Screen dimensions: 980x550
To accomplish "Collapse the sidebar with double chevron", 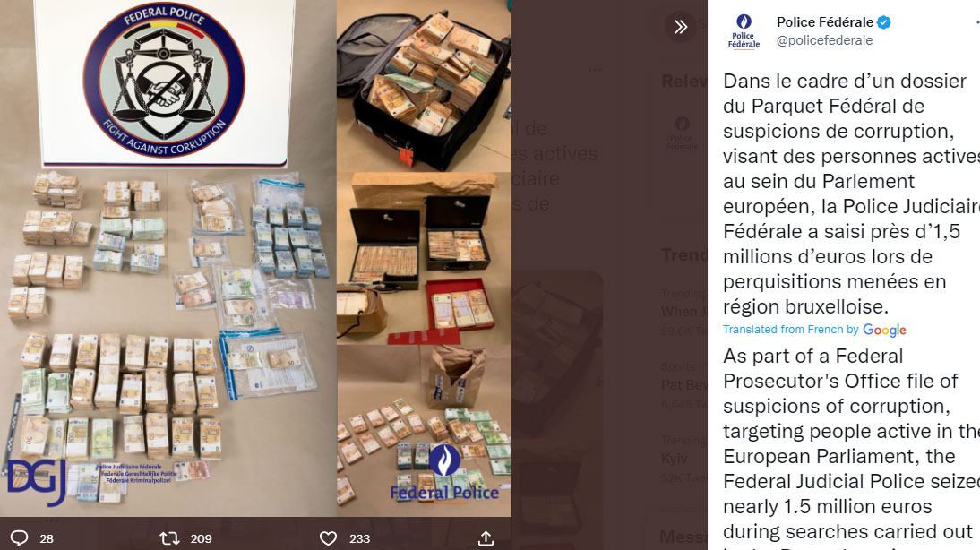I will point(681,27).
